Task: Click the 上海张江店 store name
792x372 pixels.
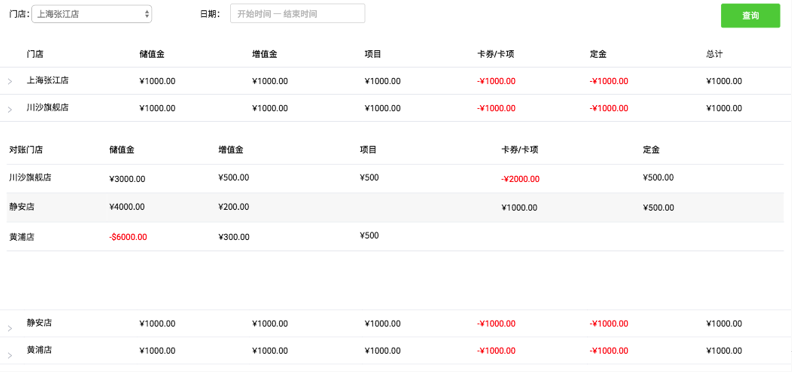Action: coord(47,80)
